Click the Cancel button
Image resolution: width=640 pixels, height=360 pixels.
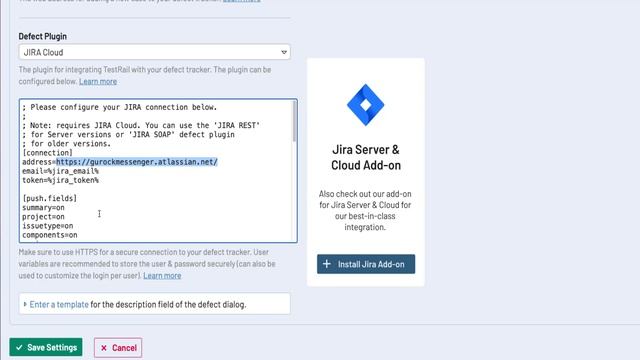pyautogui.click(x=118, y=348)
